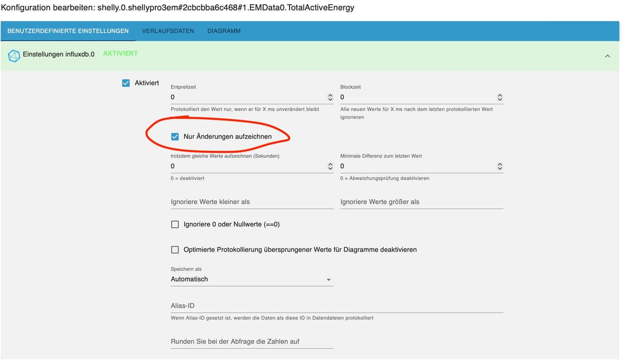This screenshot has width=623, height=364.
Task: Click '0 = Abweichungsprüfung deaktivieren' hint
Action: click(385, 178)
